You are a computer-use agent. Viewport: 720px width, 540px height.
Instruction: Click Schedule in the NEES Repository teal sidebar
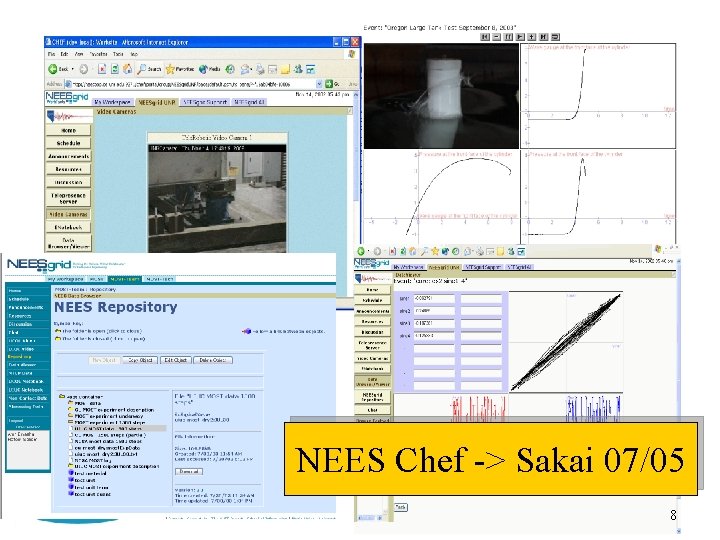pos(19,299)
